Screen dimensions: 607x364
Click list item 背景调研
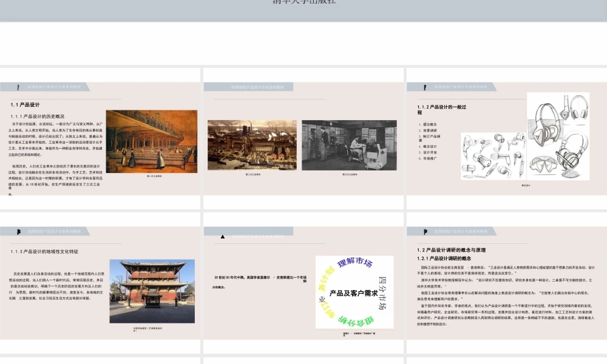tap(430, 131)
